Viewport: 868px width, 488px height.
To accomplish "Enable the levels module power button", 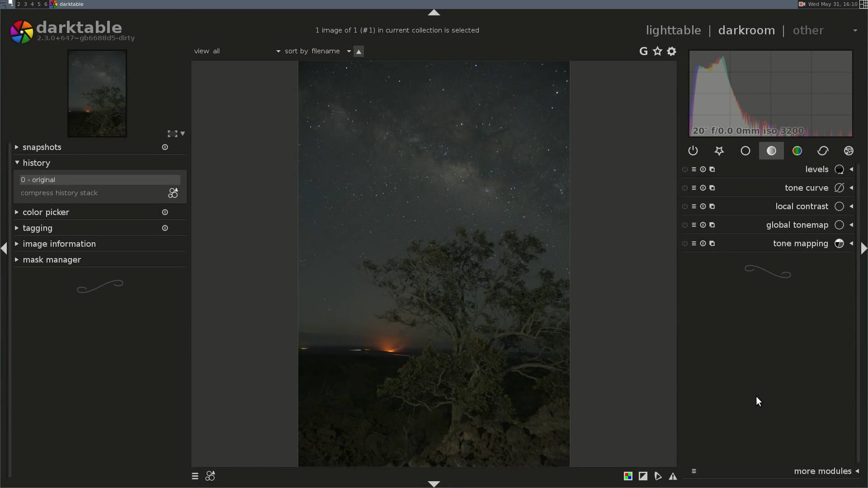I will tap(684, 169).
